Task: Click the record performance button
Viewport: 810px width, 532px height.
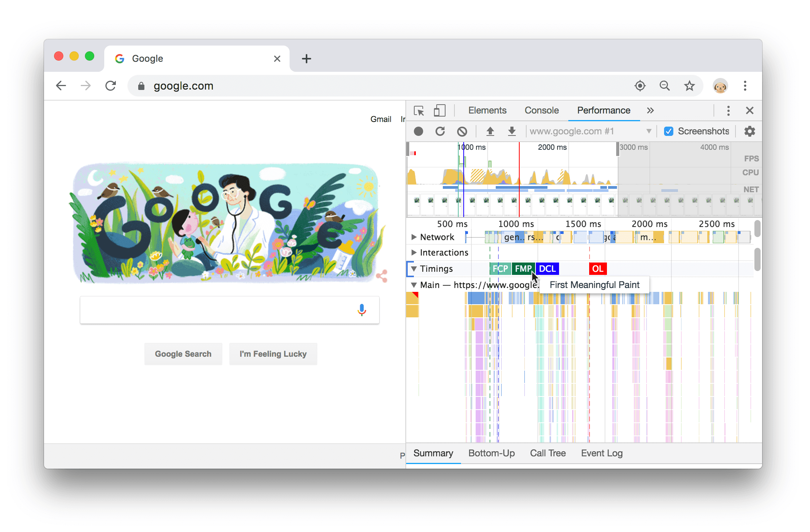Action: pos(418,130)
